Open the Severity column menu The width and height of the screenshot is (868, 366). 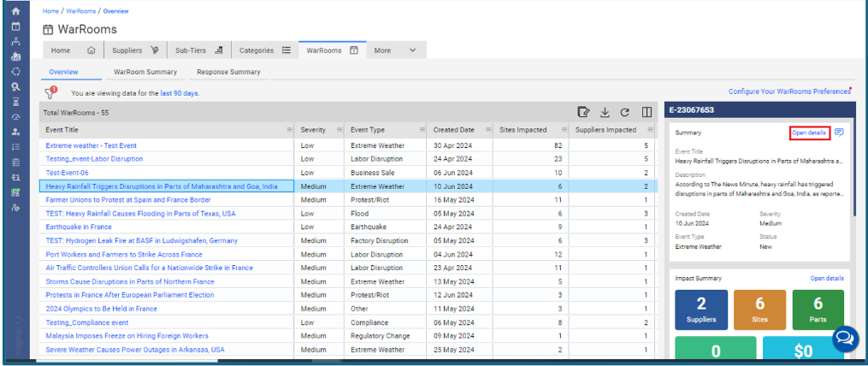pyautogui.click(x=339, y=130)
